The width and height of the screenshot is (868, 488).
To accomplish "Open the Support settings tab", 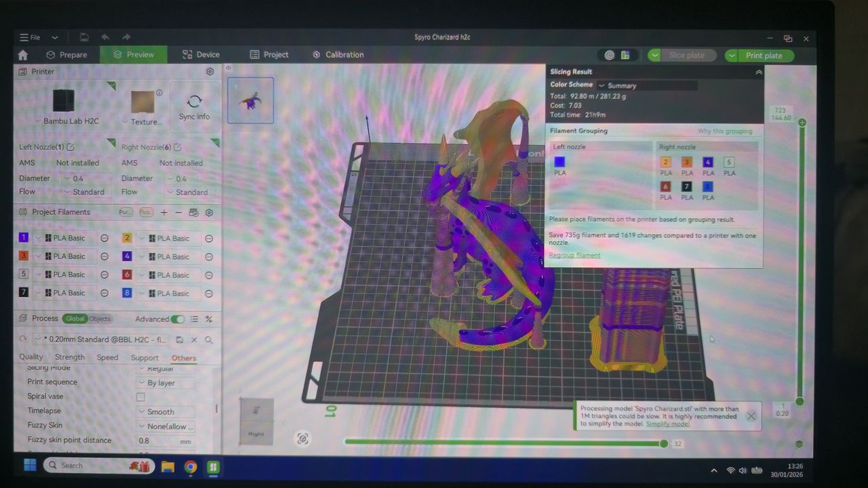I will pyautogui.click(x=144, y=358).
